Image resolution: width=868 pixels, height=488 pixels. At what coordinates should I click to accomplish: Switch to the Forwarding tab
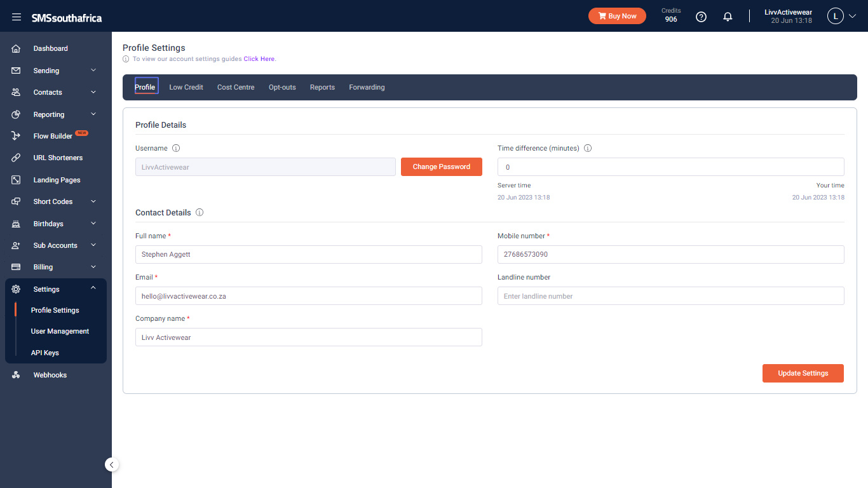click(x=367, y=87)
